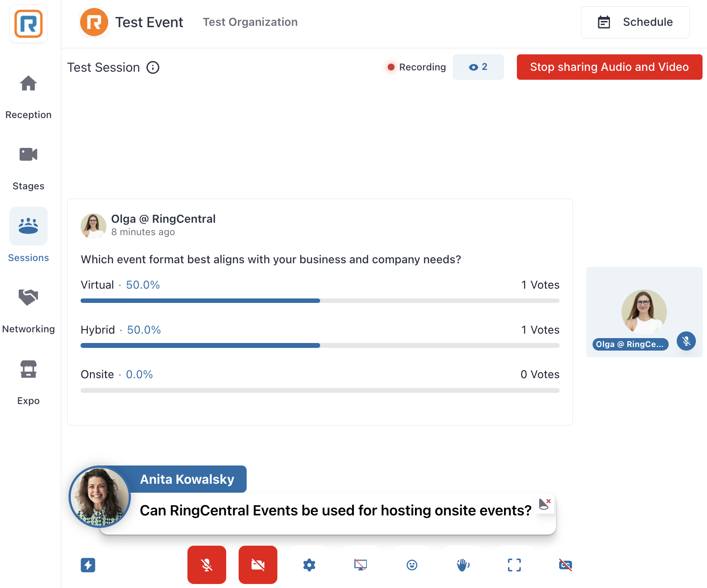This screenshot has width=707, height=588.
Task: Click the Virtual progress bar
Action: pos(320,301)
